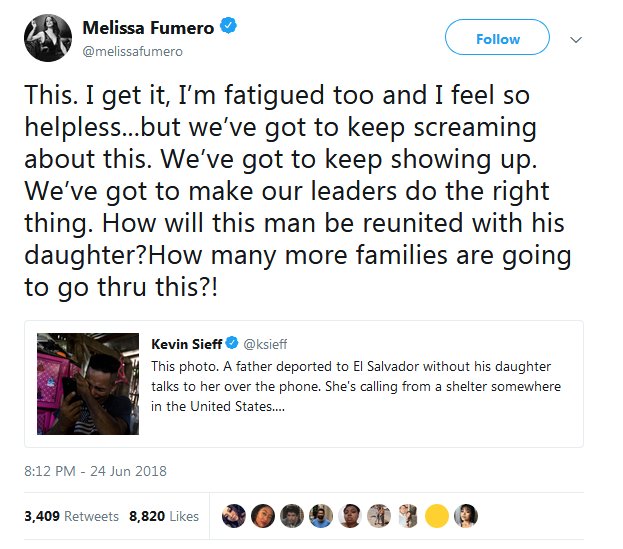
Task: Open the solid yellow liker avatar
Action: click(436, 516)
